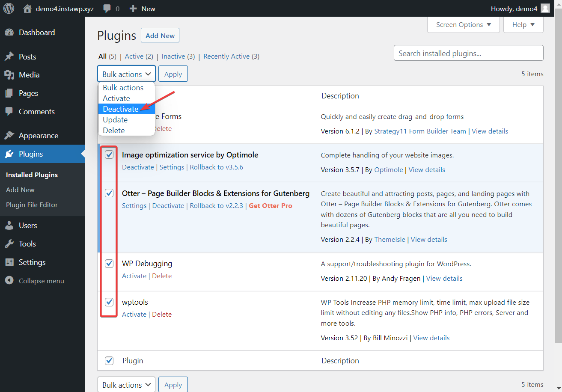Open the New menu in admin bar
The height and width of the screenshot is (392, 562).
pos(142,8)
